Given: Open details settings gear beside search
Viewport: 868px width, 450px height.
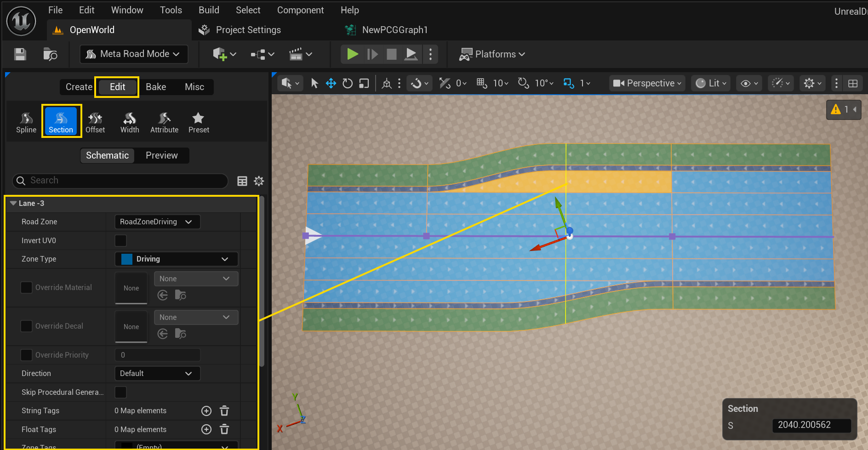Looking at the screenshot, I should click(259, 181).
